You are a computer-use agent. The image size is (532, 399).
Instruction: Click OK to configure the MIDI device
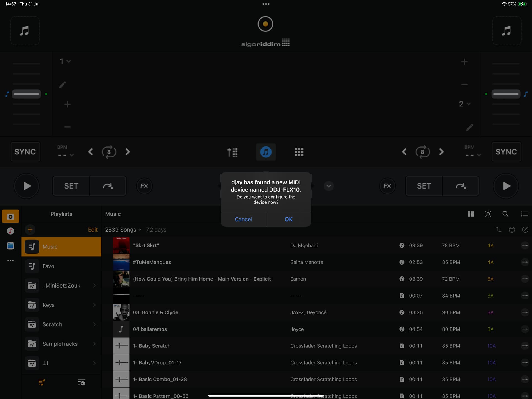(288, 219)
